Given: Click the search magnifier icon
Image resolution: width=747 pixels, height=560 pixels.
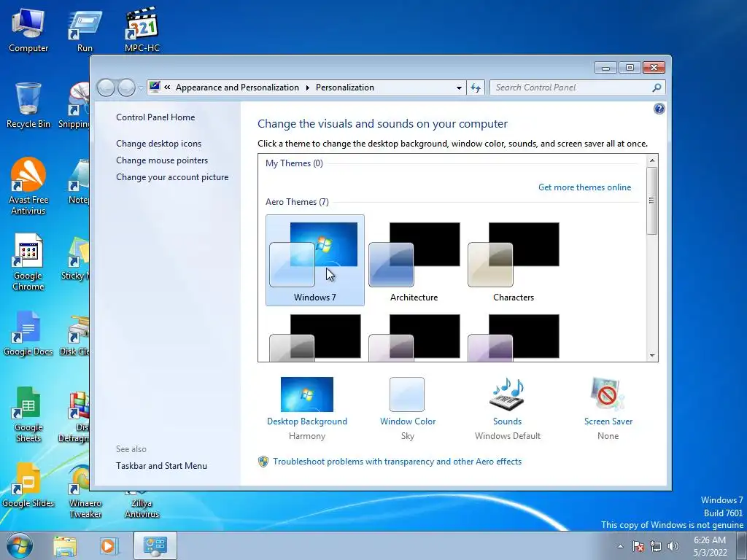Looking at the screenshot, I should pos(657,87).
